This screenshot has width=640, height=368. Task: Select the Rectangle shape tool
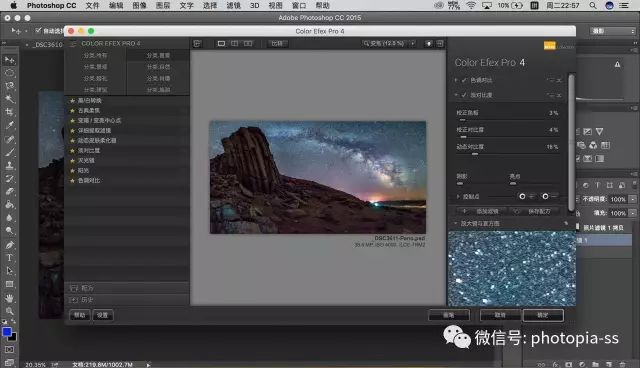pos(9,284)
